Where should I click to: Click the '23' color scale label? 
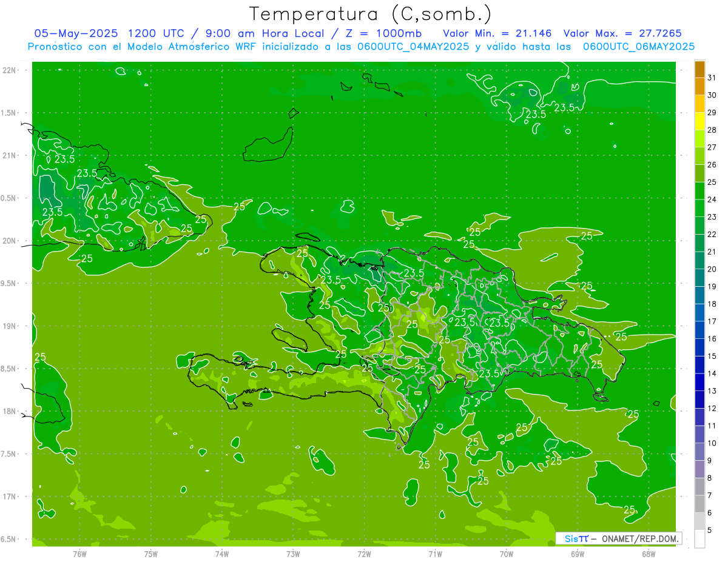tap(712, 217)
